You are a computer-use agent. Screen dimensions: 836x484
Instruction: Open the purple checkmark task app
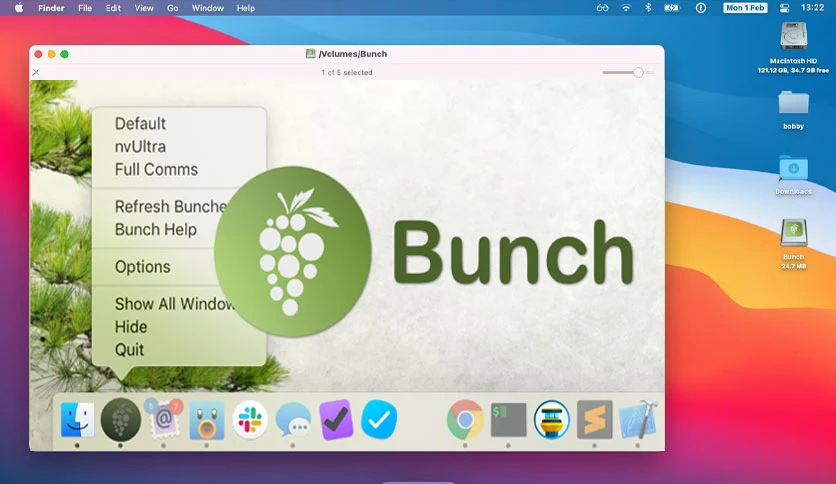(x=336, y=420)
